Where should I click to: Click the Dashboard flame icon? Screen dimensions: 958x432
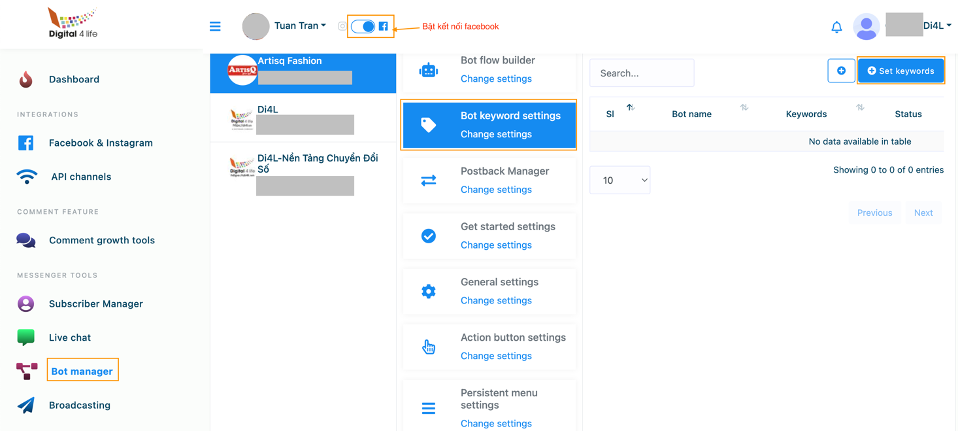[26, 79]
